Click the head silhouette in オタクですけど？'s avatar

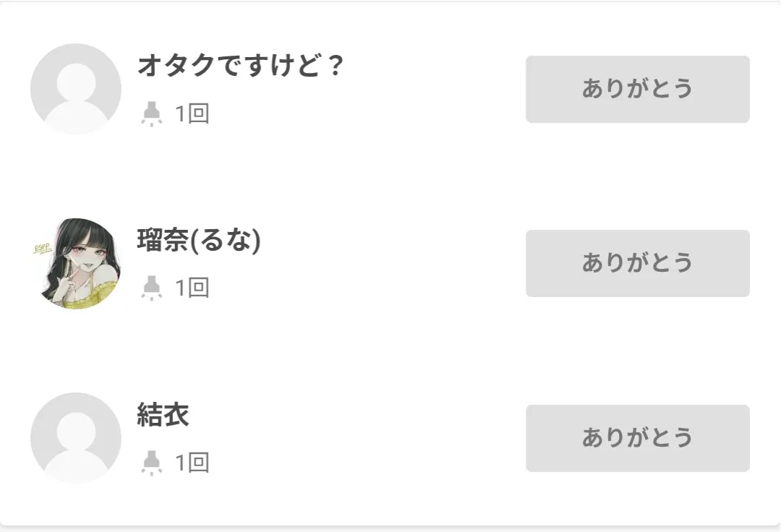pyautogui.click(x=75, y=81)
